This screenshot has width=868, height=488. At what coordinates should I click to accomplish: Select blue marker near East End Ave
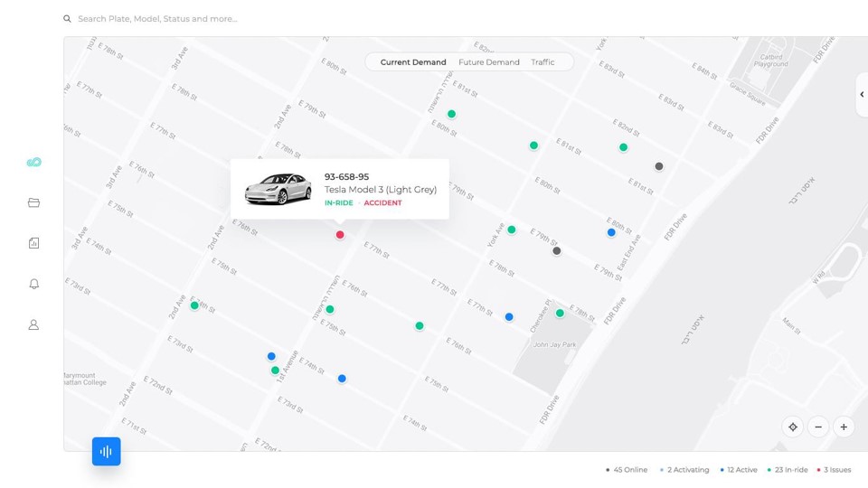[611, 232]
